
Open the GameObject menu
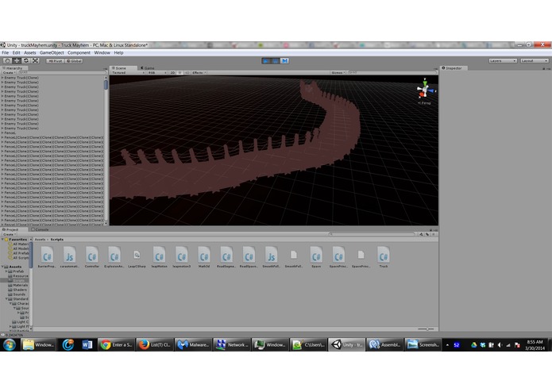[52, 52]
